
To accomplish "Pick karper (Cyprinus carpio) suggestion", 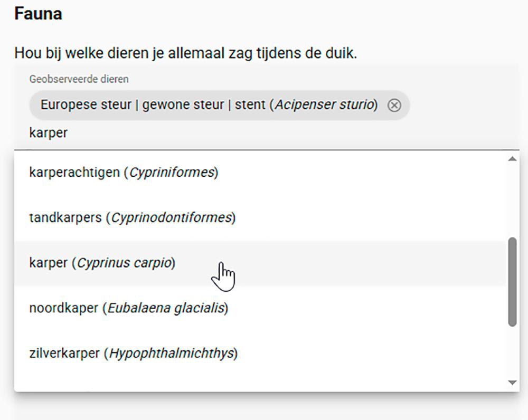I will point(102,263).
